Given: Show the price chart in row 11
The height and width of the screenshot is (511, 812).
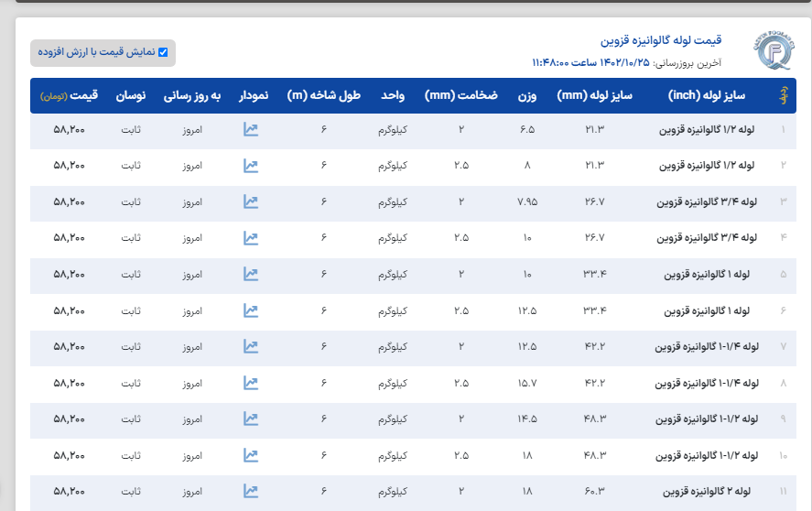Looking at the screenshot, I should [x=251, y=491].
